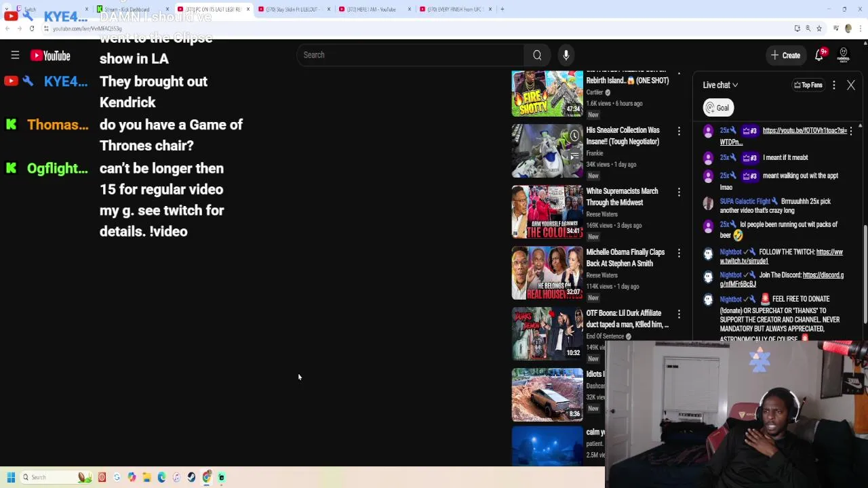Image resolution: width=868 pixels, height=488 pixels.
Task: Switch to 'Stay Slidin Ft LILBLOUT' browser tab
Action: [294, 9]
